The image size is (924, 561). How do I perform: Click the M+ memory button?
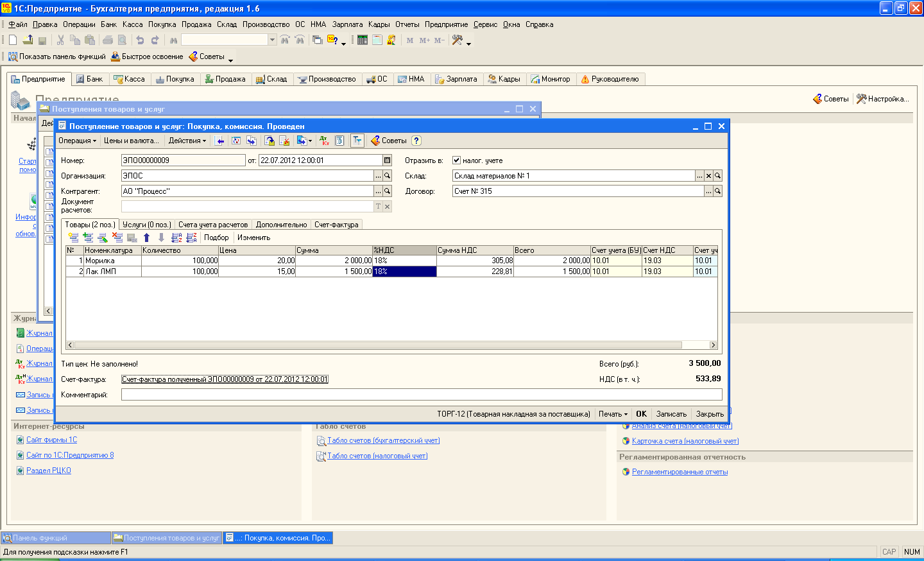click(x=425, y=40)
